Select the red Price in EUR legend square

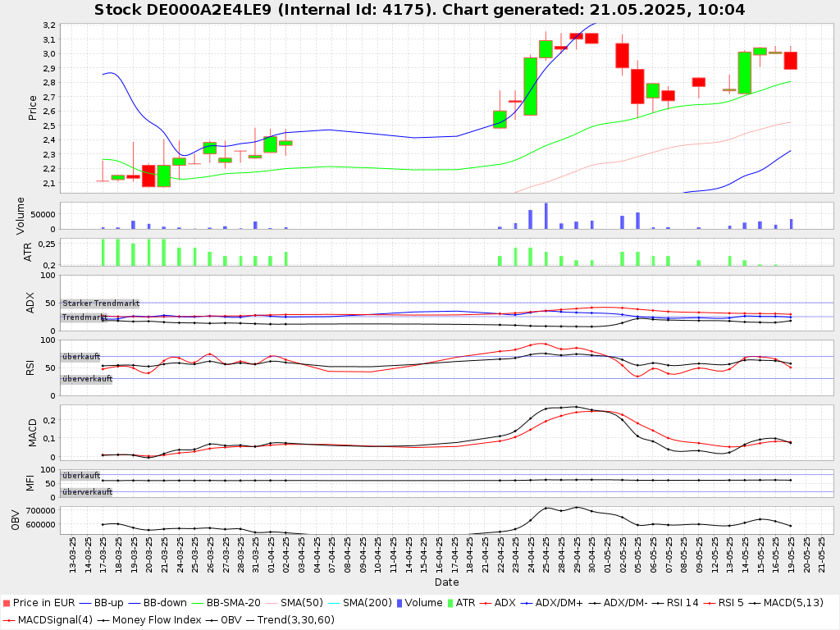[7, 603]
